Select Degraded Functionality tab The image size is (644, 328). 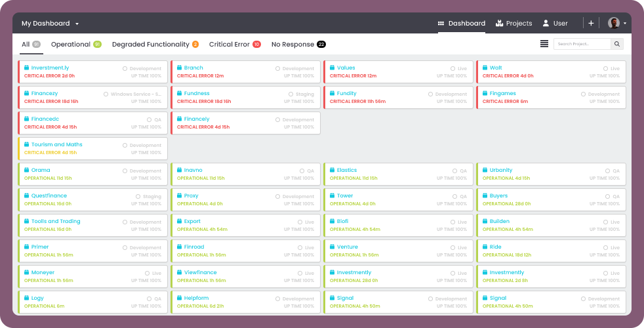pyautogui.click(x=155, y=45)
